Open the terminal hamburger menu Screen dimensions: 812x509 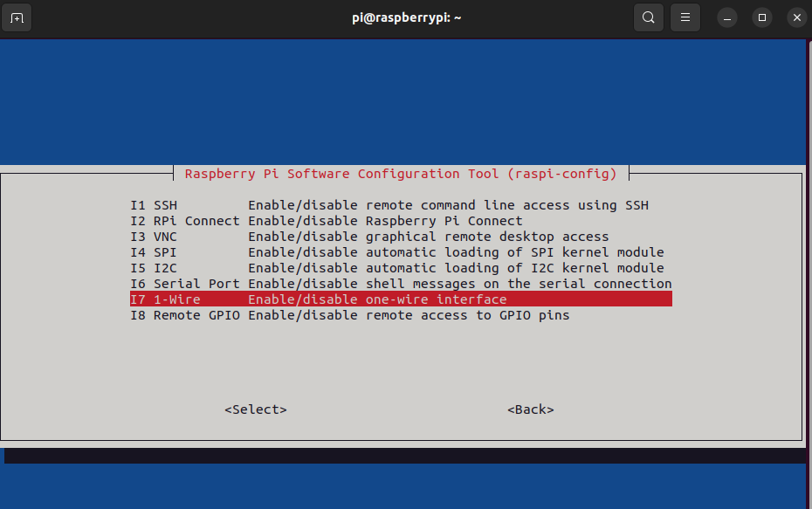(685, 17)
